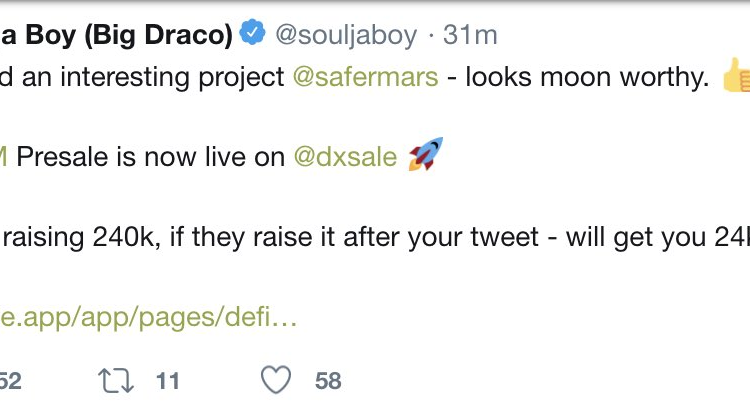The image size is (750, 420).
Task: Click the green tag before Presale
Action: click(5, 158)
